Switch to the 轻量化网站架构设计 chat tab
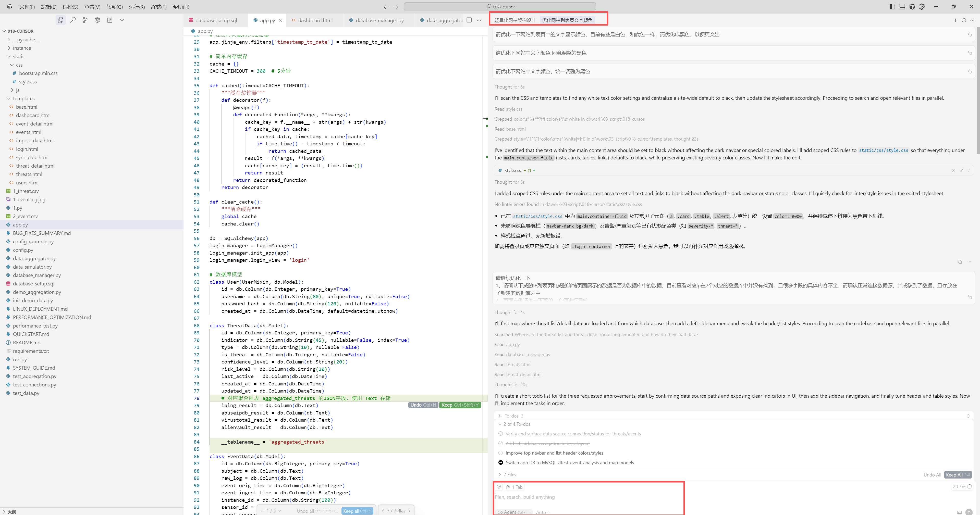 coord(514,20)
